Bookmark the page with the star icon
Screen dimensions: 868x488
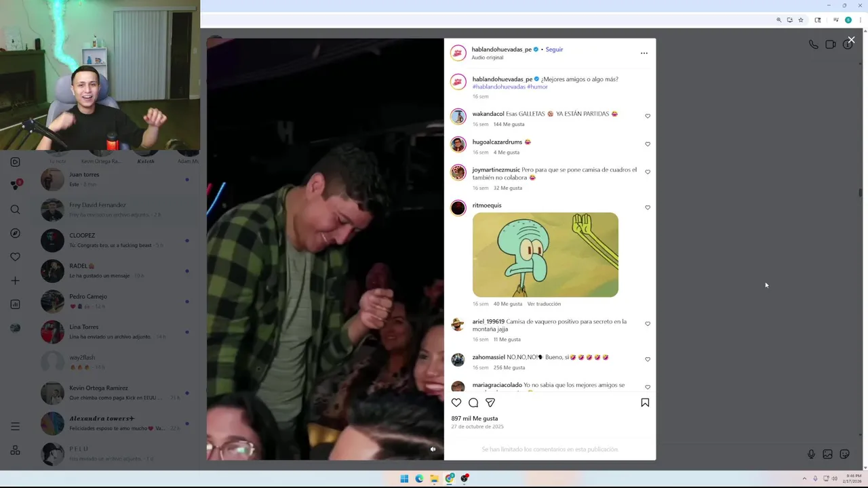(x=801, y=20)
